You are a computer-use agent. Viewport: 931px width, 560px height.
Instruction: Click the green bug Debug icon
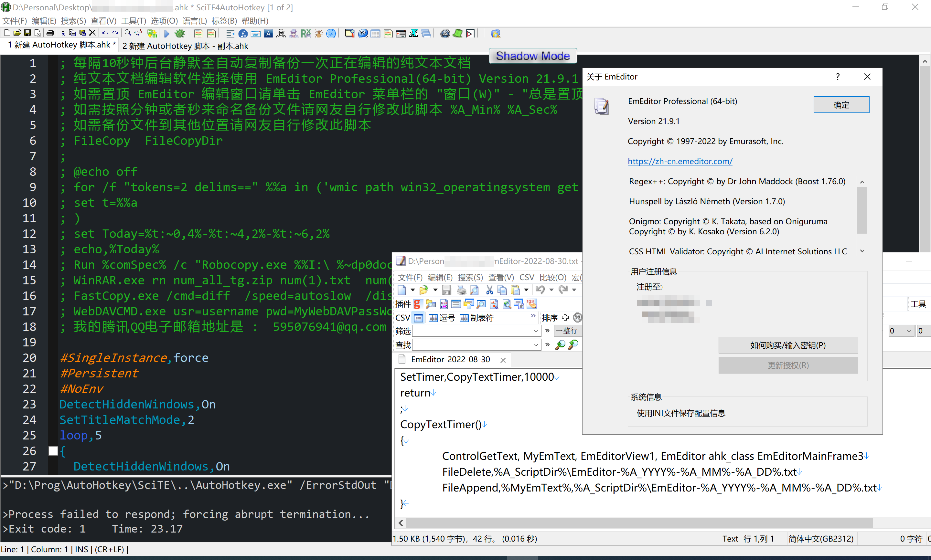point(180,34)
